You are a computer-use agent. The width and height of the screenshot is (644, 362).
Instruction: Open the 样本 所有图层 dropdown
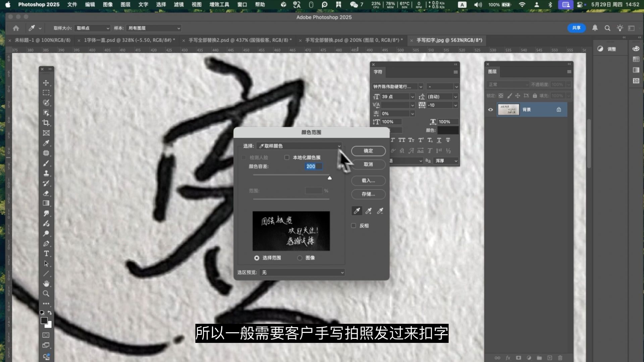pos(154,28)
